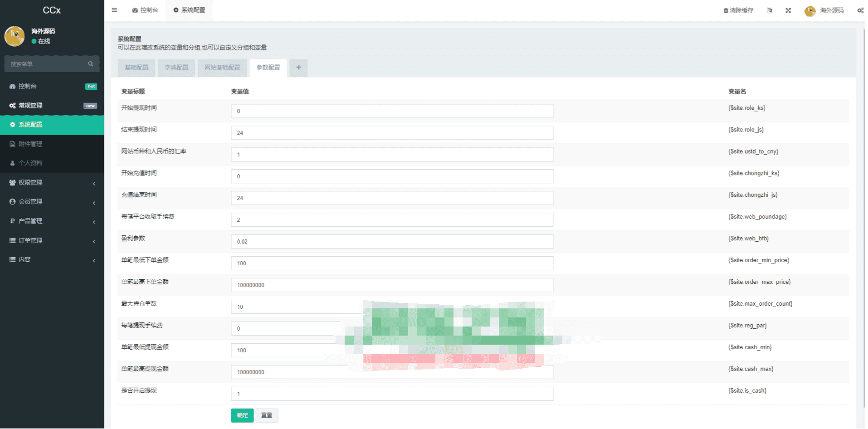This screenshot has width=868, height=429.
Task: Click the green 确定 submit button
Action: pyautogui.click(x=242, y=415)
